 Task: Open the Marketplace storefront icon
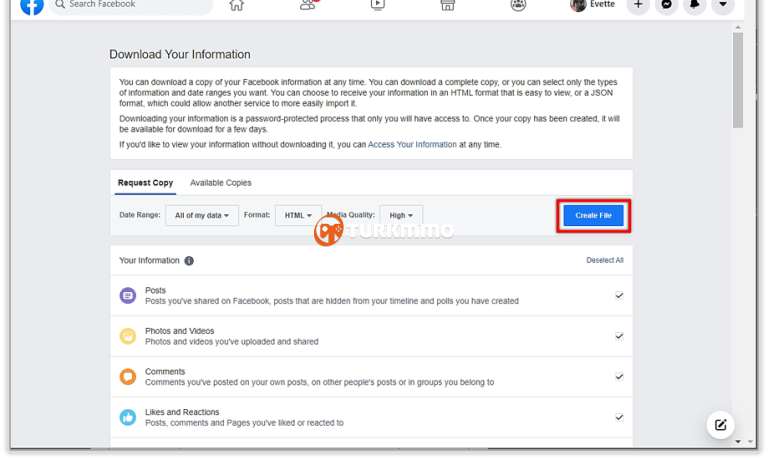[448, 5]
